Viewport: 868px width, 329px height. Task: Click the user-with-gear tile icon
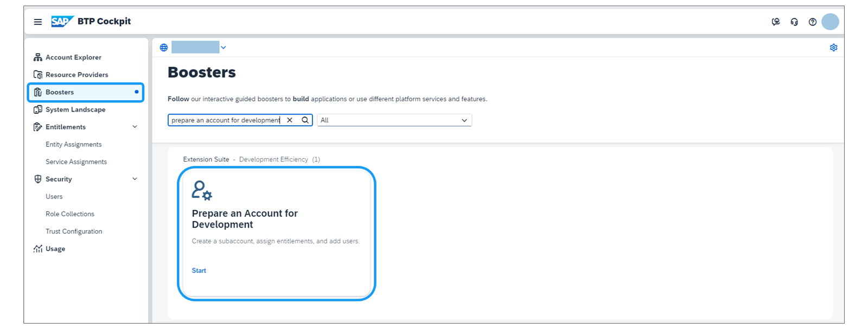(x=202, y=191)
